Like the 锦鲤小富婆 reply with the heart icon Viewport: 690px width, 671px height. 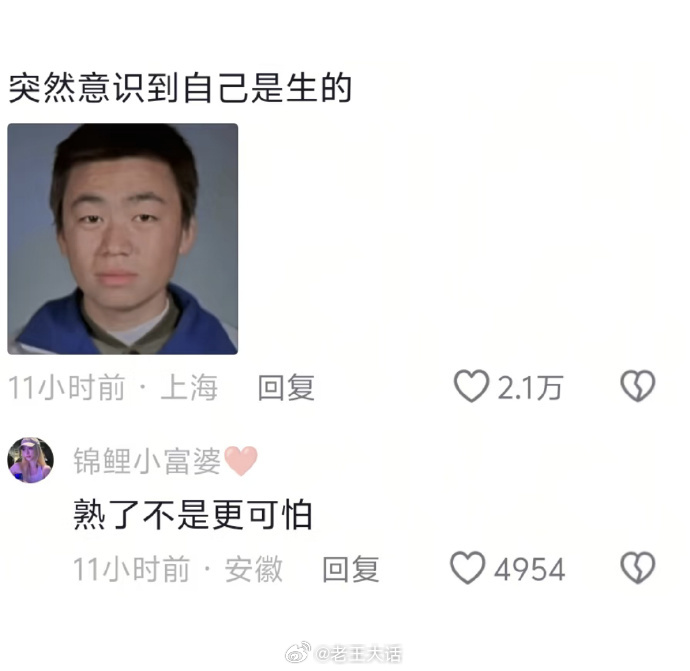pyautogui.click(x=467, y=568)
